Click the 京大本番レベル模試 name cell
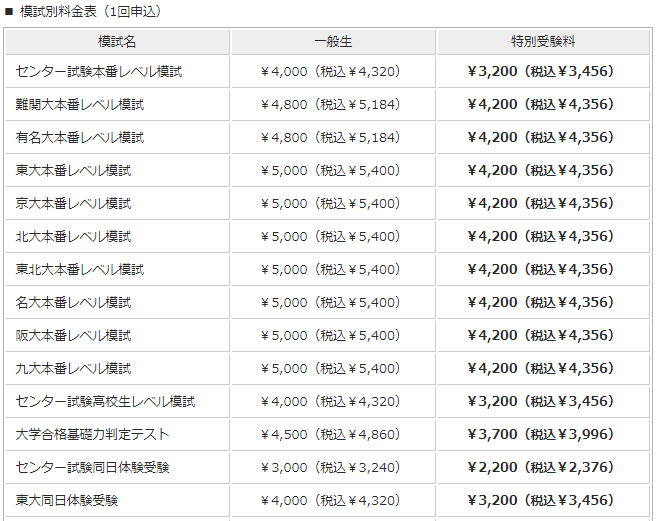The image size is (657, 521). [x=117, y=204]
